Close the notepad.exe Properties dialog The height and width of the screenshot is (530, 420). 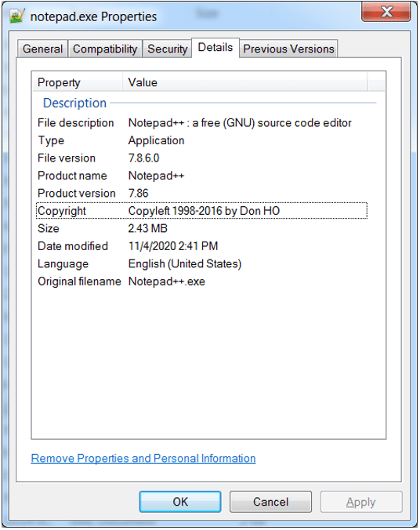point(386,12)
